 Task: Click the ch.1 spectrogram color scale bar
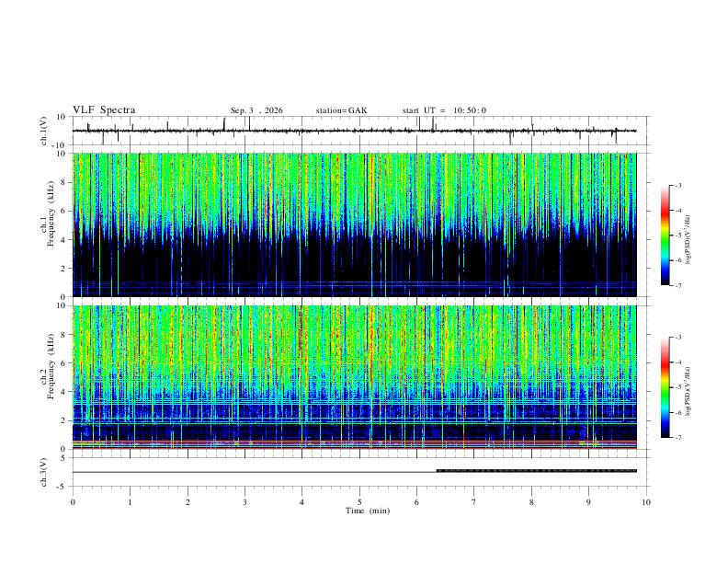[665, 236]
